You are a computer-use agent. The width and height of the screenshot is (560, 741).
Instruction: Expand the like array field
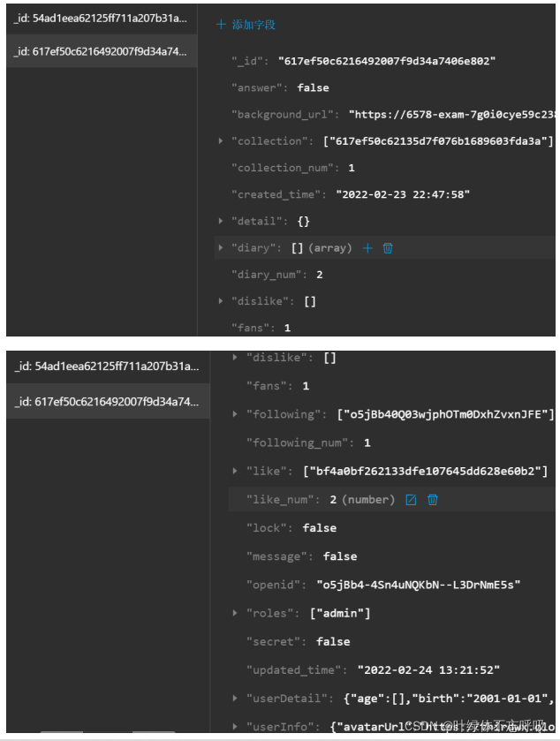pyautogui.click(x=234, y=472)
